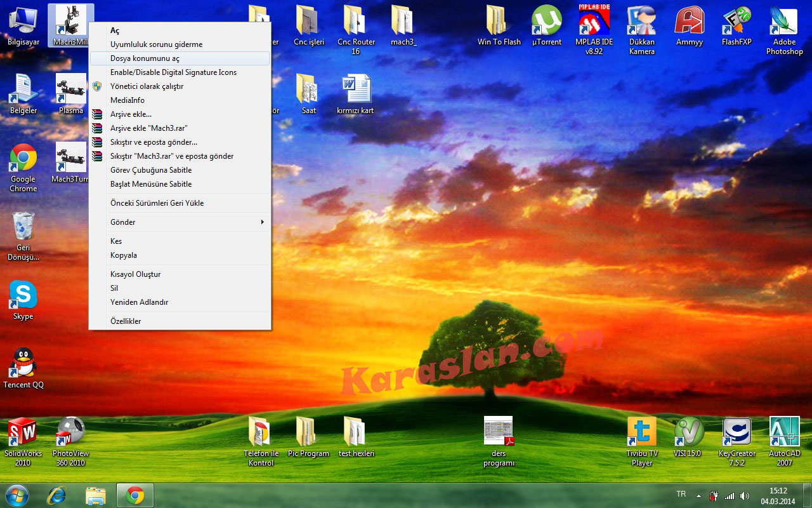Select the Mach3Mill shortcut icon
The image size is (812, 508).
click(70, 27)
